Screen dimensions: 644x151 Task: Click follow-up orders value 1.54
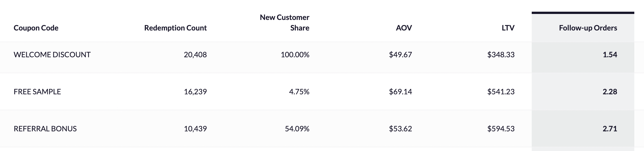point(610,55)
